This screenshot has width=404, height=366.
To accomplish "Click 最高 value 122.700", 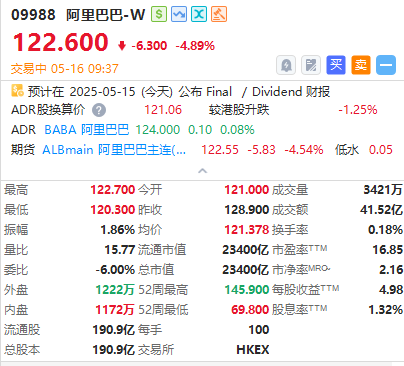I will [113, 190].
